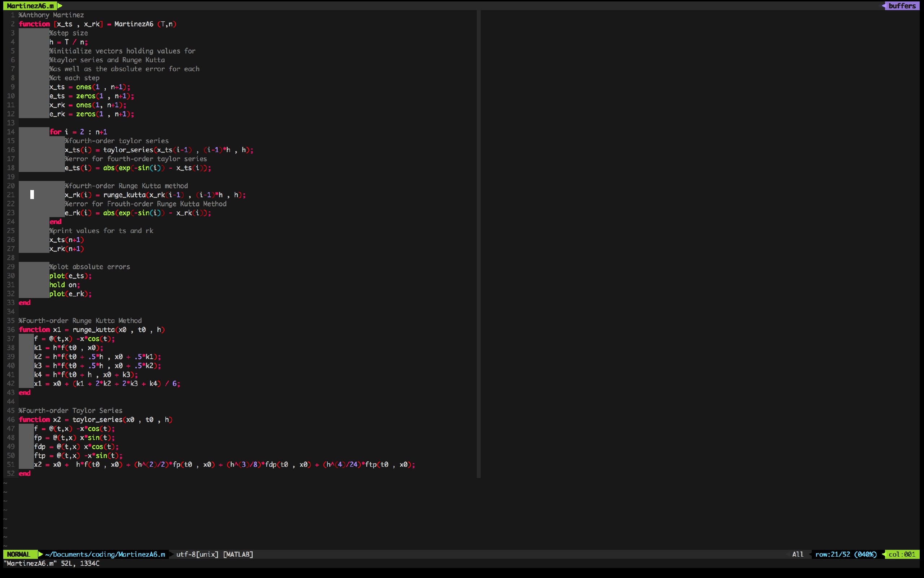Click the fdp = @(t,x) x*cos(t); line
Image resolution: width=924 pixels, height=578 pixels.
77,447
